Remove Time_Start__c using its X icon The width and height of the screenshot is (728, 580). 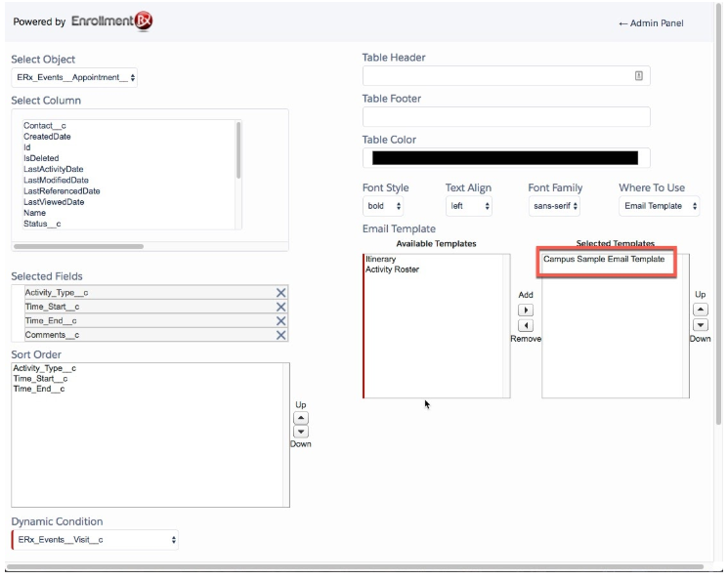tap(280, 307)
